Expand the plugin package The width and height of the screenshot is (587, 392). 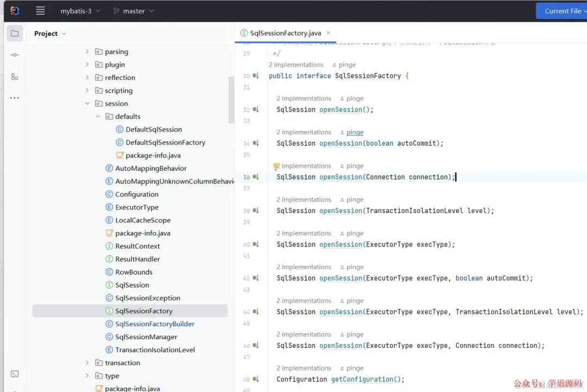87,65
